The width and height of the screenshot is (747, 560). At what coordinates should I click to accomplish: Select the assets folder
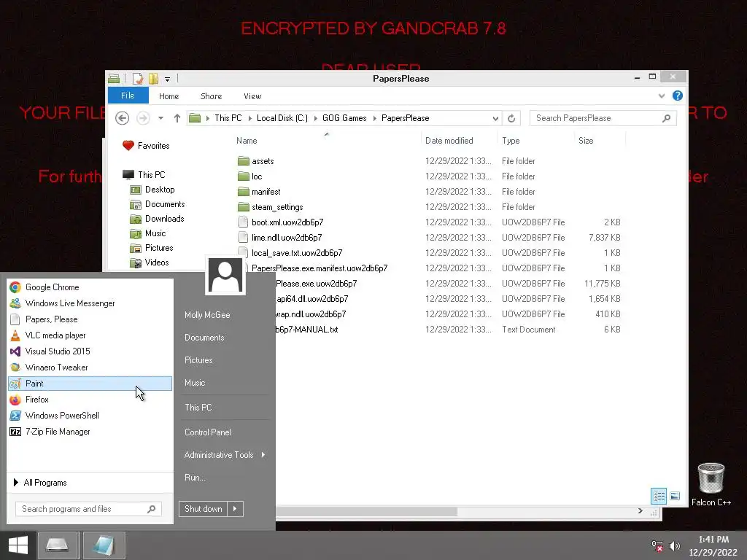pyautogui.click(x=256, y=161)
